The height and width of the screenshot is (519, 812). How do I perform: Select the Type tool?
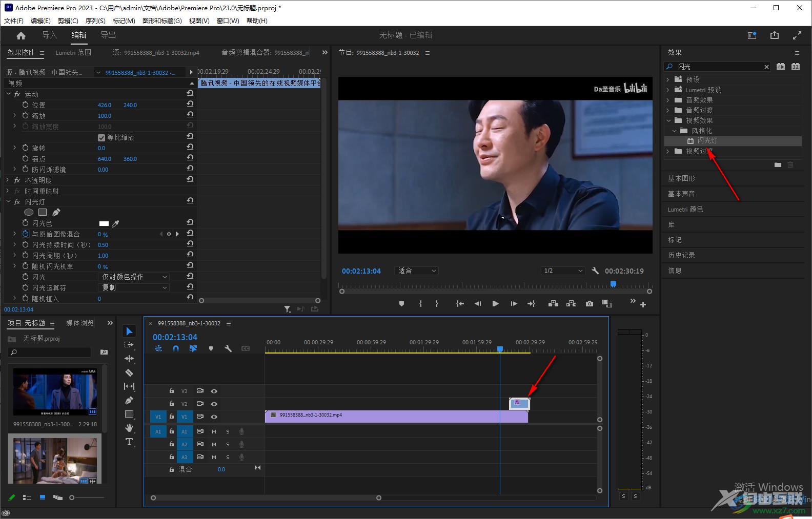coord(129,442)
